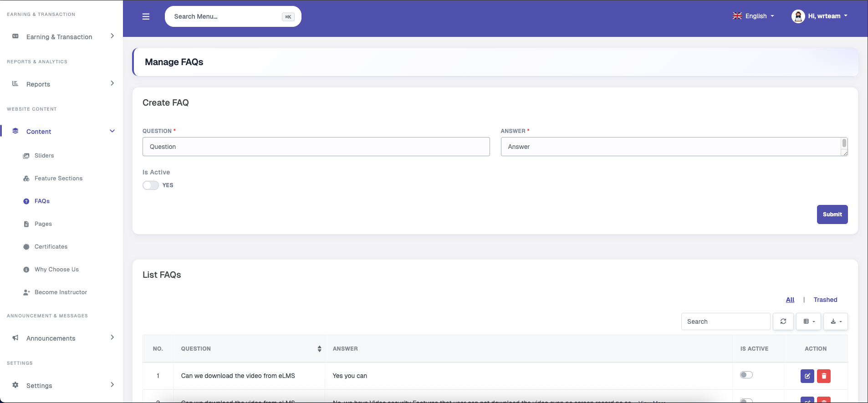Submit the Create FAQ form
This screenshot has height=403, width=868.
[x=832, y=214]
